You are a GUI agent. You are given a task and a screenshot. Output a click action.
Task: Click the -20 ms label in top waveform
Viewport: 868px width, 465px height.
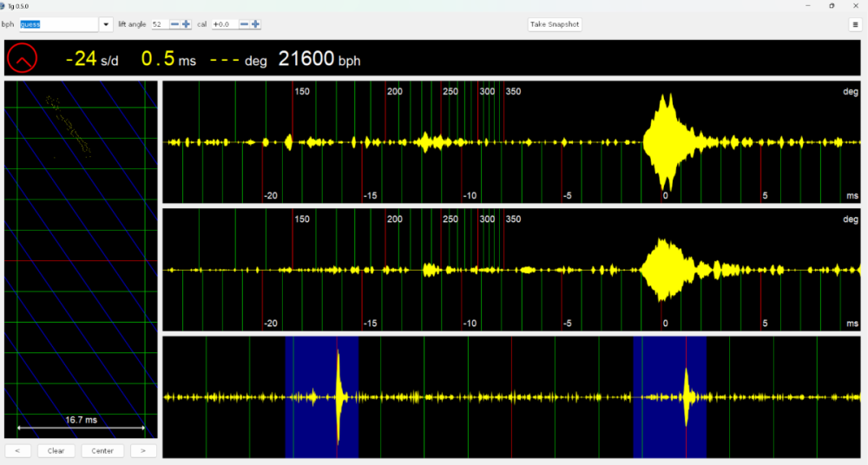point(270,195)
